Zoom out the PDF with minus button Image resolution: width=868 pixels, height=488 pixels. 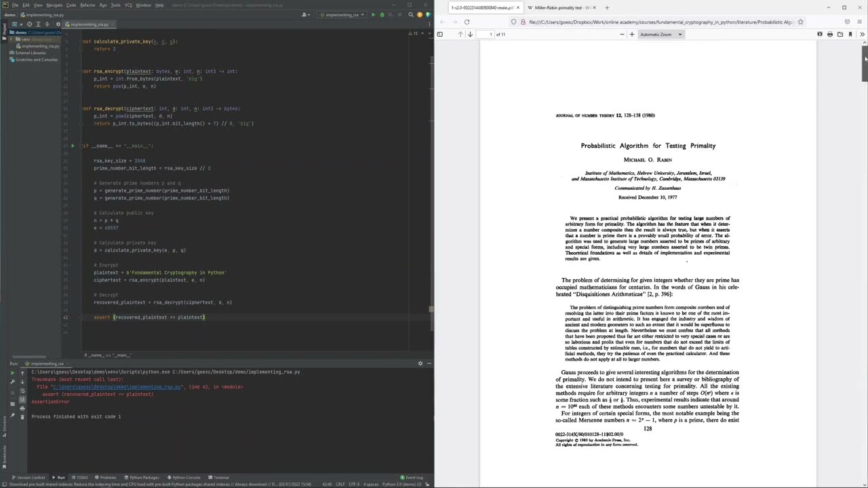pyautogui.click(x=622, y=34)
